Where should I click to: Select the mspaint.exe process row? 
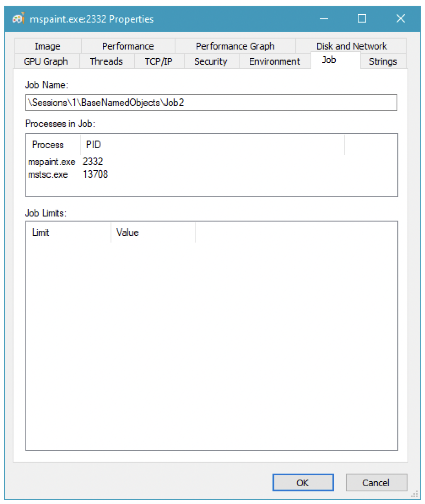point(52,162)
